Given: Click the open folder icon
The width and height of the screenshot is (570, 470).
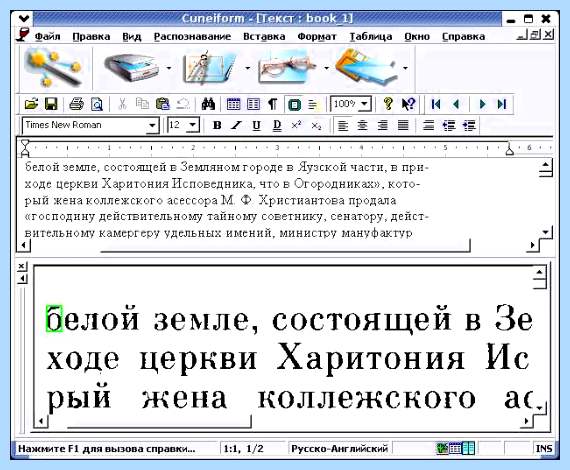Looking at the screenshot, I should (31, 104).
